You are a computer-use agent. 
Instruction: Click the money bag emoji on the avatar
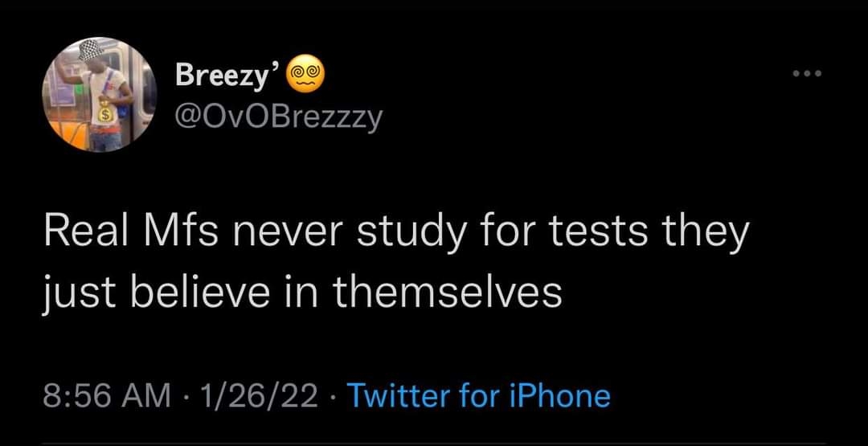(x=103, y=114)
